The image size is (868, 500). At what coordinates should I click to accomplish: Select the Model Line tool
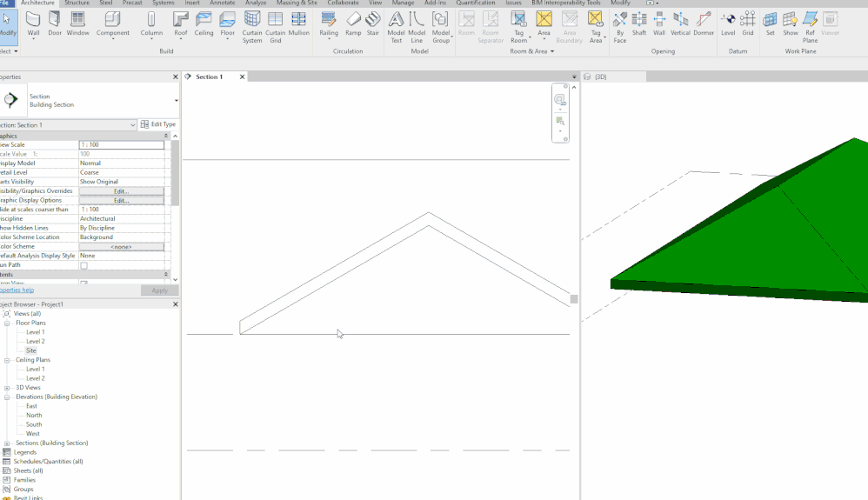tap(417, 27)
